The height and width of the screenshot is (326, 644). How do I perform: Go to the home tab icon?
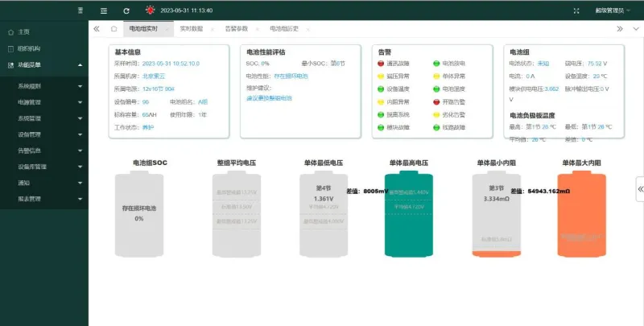pos(114,29)
